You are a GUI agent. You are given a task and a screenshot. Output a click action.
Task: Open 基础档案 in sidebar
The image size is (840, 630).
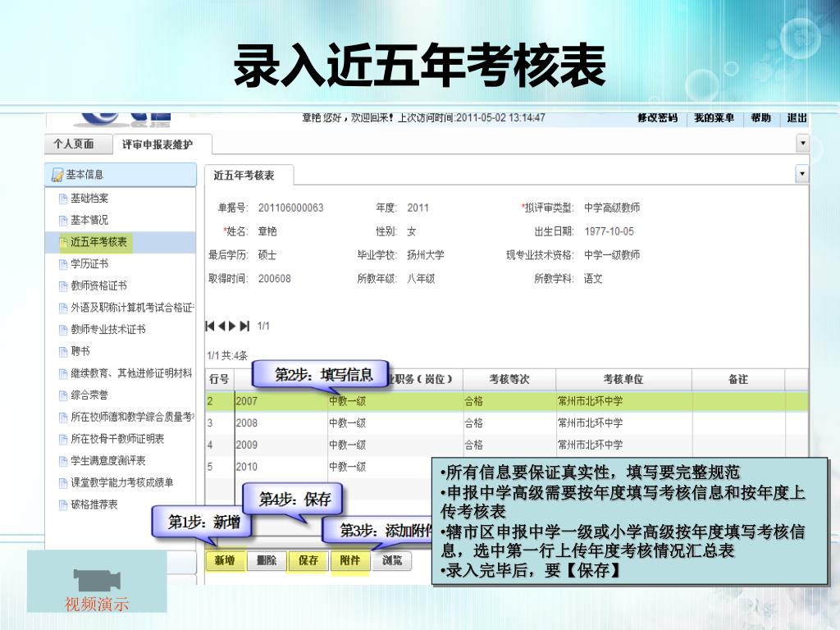89,199
